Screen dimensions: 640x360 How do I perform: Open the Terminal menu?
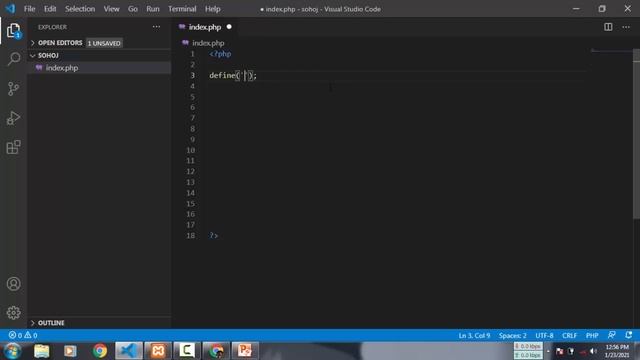182,9
